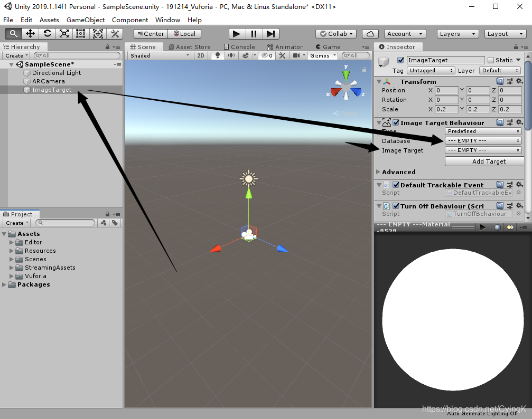Expand the Vuforia folder
Image resolution: width=532 pixels, height=419 pixels.
click(x=12, y=276)
